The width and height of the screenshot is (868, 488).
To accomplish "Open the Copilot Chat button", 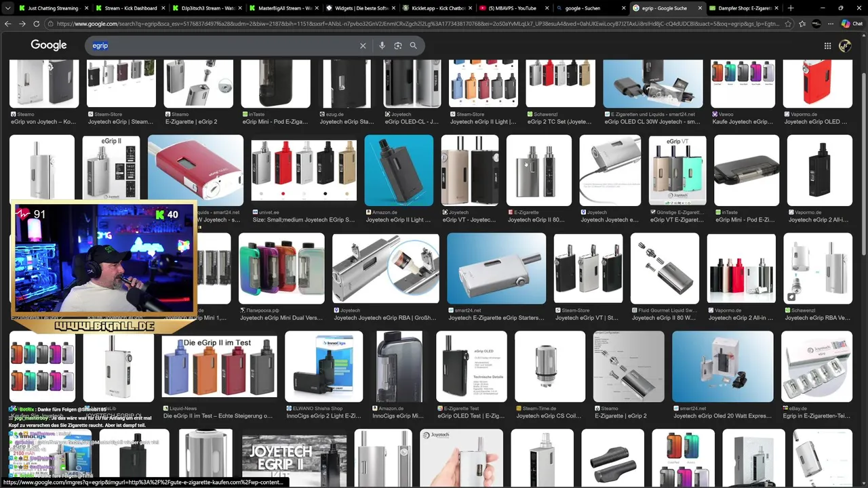I will pyautogui.click(x=852, y=24).
